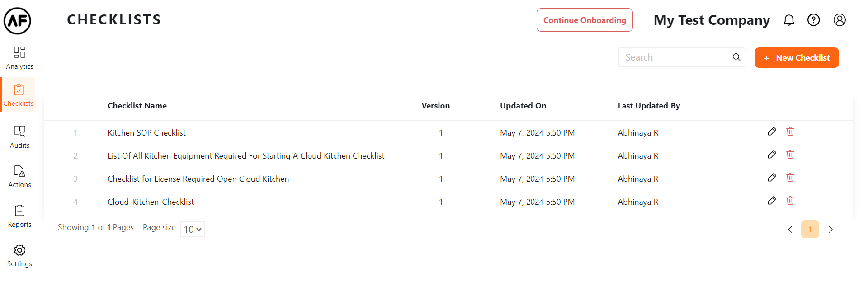Viewport: 868px width, 287px height.
Task: Click the search magnifier icon
Action: tap(736, 57)
